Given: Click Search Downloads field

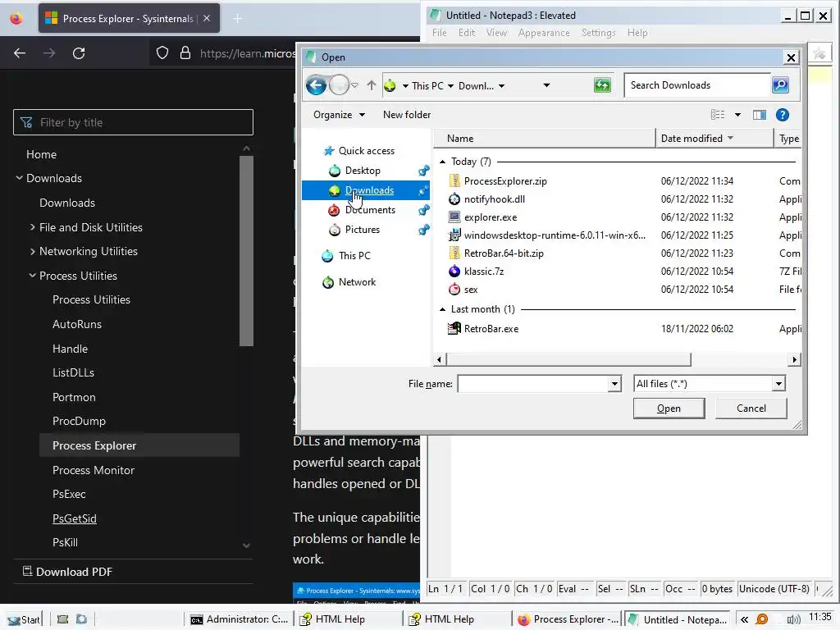Looking at the screenshot, I should 696,85.
